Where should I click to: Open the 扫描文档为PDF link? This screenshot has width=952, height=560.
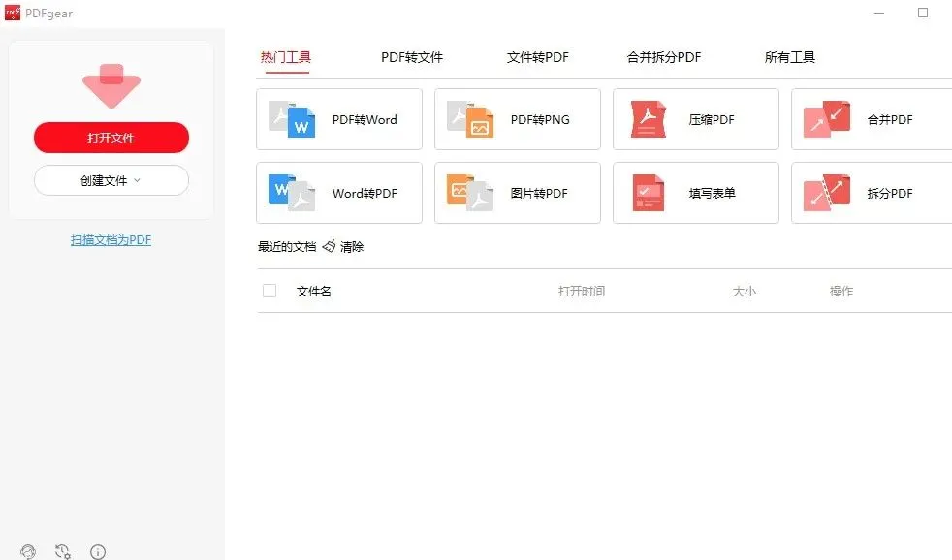coord(111,240)
